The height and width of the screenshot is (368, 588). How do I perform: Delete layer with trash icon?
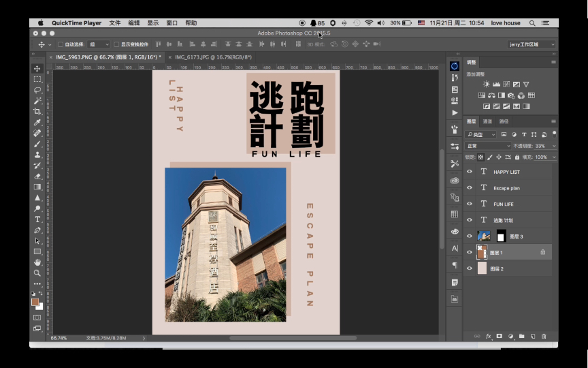pyautogui.click(x=544, y=336)
